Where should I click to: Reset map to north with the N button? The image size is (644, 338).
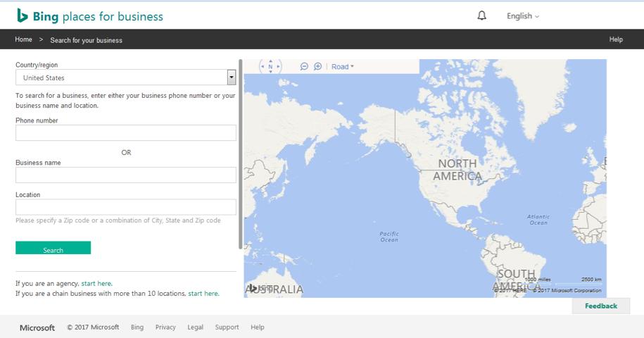pos(270,66)
